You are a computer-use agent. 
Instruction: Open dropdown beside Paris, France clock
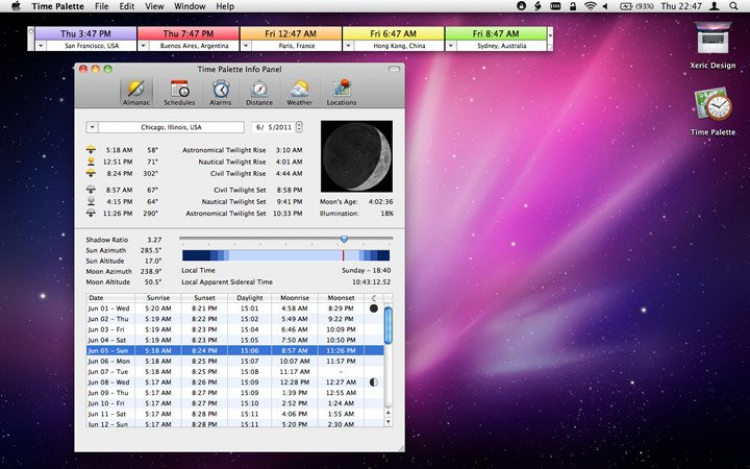coord(248,46)
